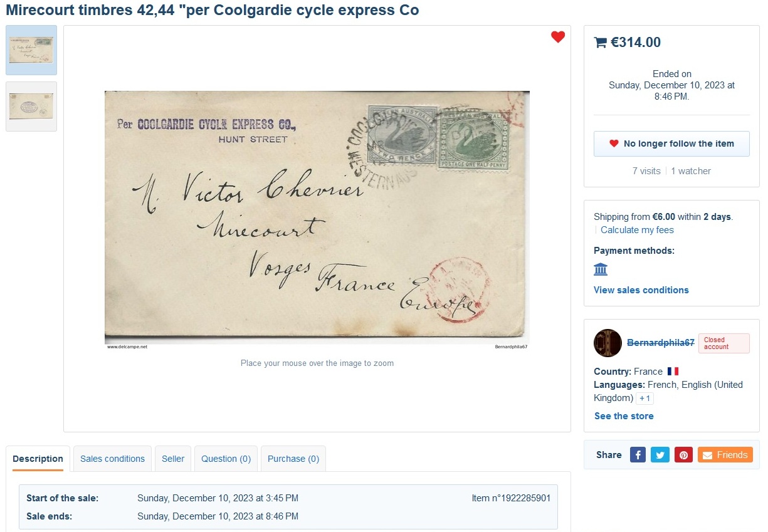The image size is (768, 532).
Task: Switch to the Seller tab
Action: pos(173,459)
